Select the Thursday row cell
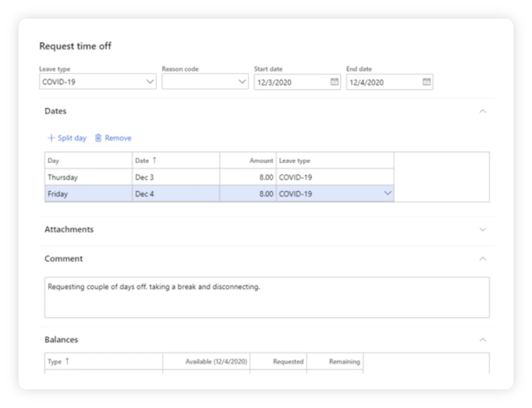Screen dimensions: 532x408 tap(88, 177)
